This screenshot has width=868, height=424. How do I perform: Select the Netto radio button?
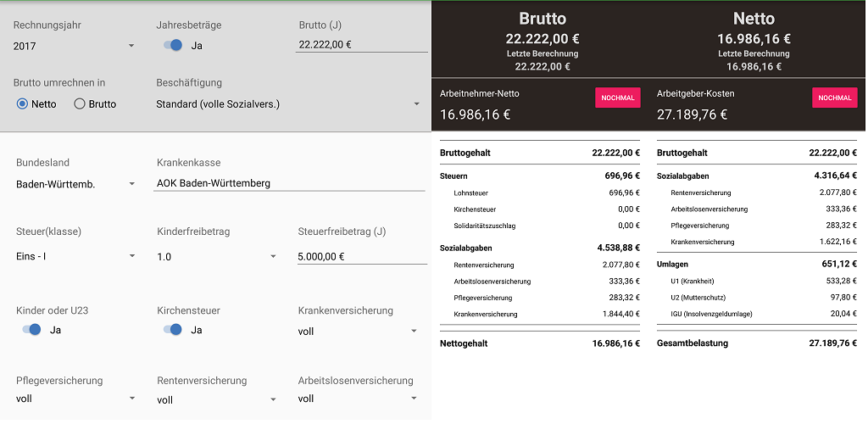(x=23, y=104)
